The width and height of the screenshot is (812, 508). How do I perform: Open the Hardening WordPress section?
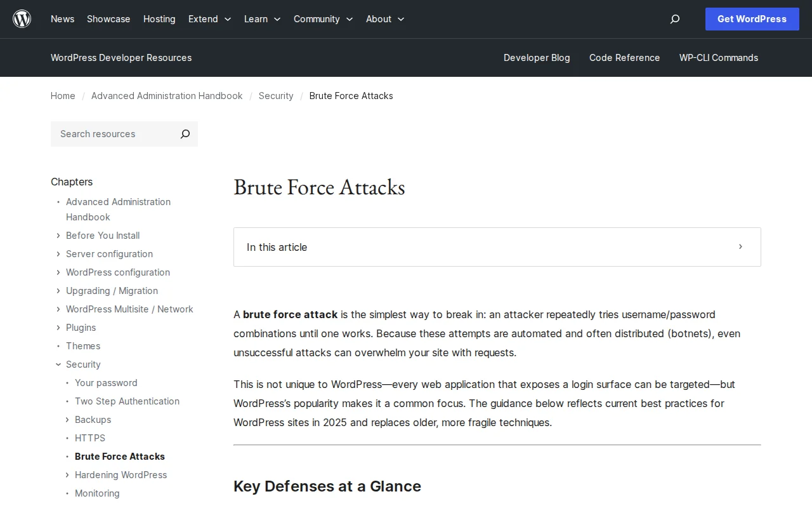pos(121,475)
